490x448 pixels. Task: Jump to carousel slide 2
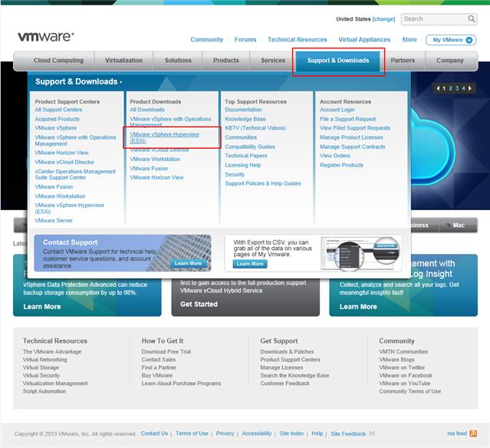click(x=450, y=88)
